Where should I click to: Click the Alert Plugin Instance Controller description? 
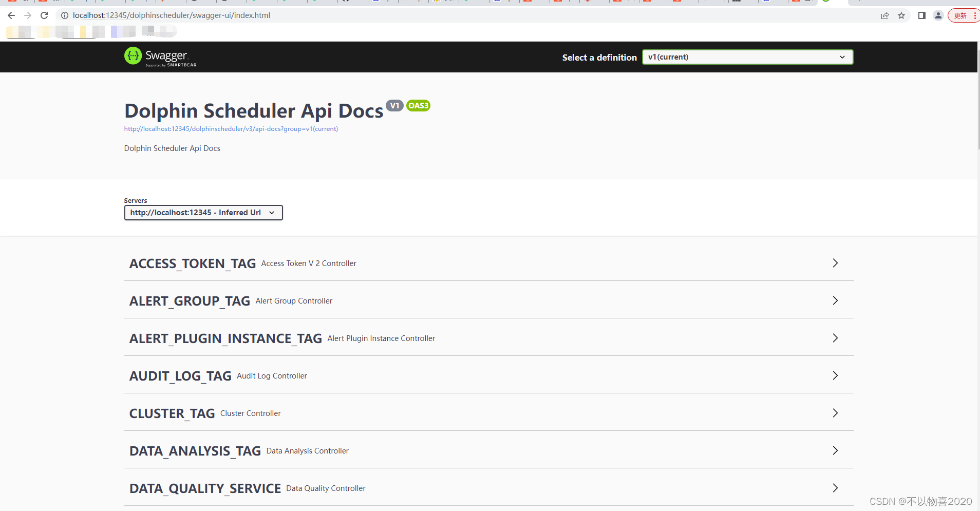[x=381, y=338]
